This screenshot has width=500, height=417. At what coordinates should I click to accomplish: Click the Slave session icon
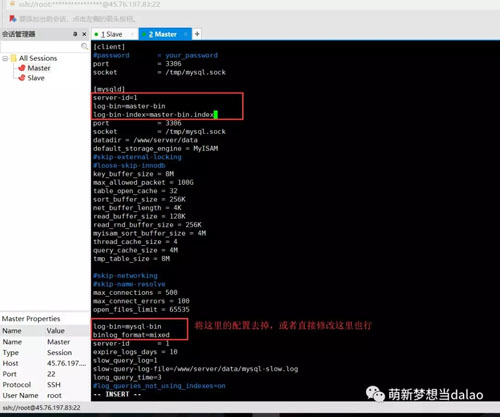coord(22,78)
